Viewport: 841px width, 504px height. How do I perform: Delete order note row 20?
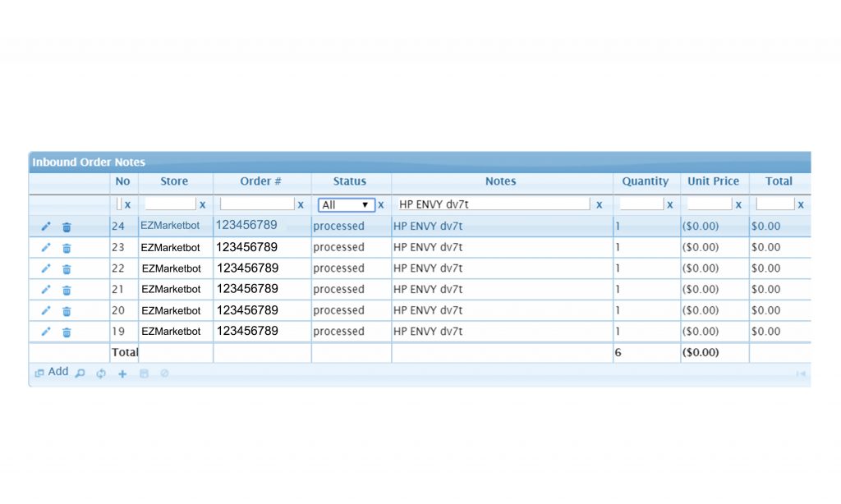point(67,311)
